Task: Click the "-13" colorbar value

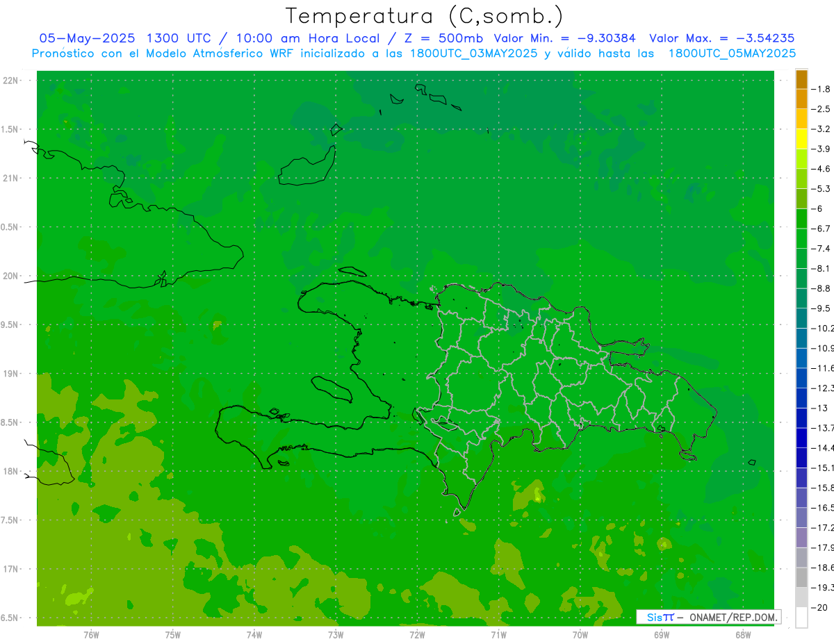Action: point(820,408)
